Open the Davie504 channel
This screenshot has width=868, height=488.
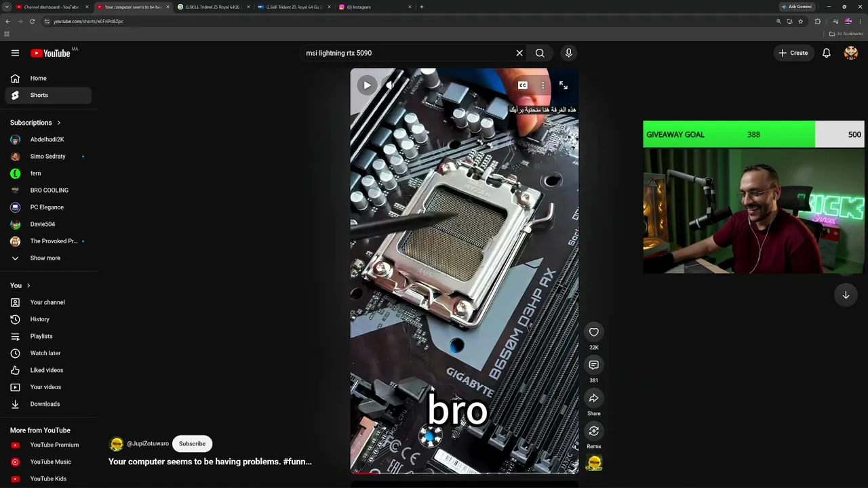(48, 224)
